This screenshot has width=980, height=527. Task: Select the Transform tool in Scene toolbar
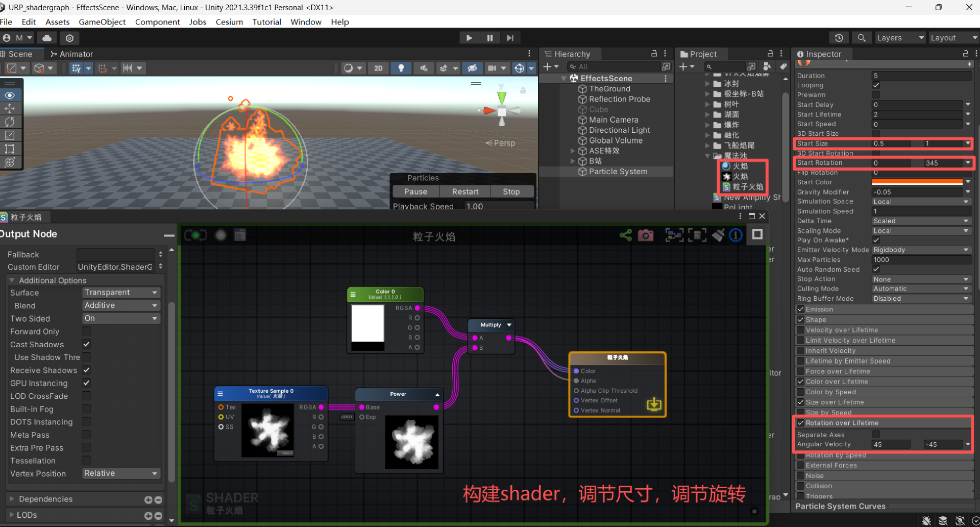[x=10, y=162]
